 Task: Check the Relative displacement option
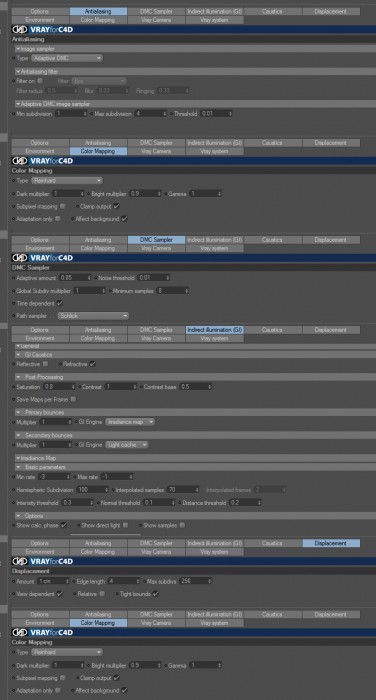click(102, 594)
